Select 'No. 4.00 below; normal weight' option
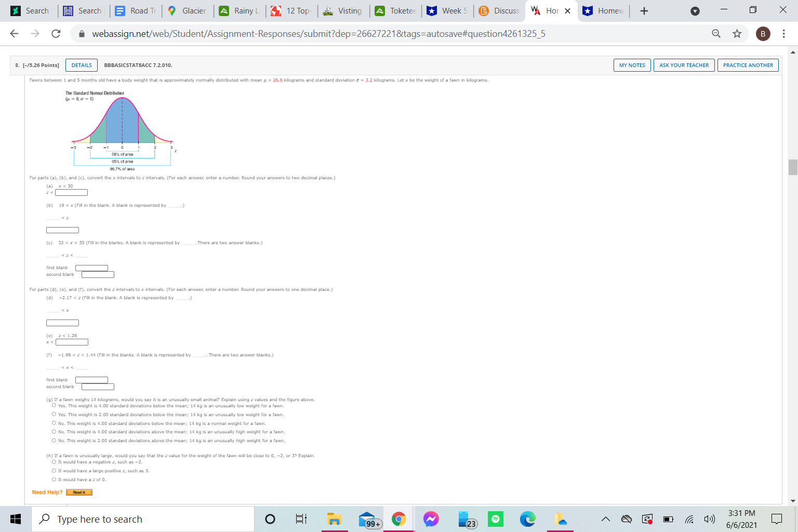Screen dimensions: 798x532 pos(54,423)
